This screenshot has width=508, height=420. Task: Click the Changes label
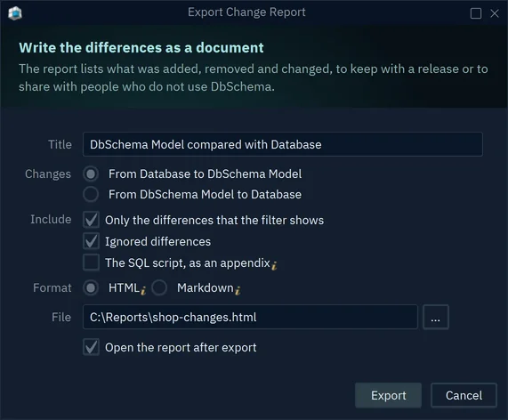coord(48,174)
